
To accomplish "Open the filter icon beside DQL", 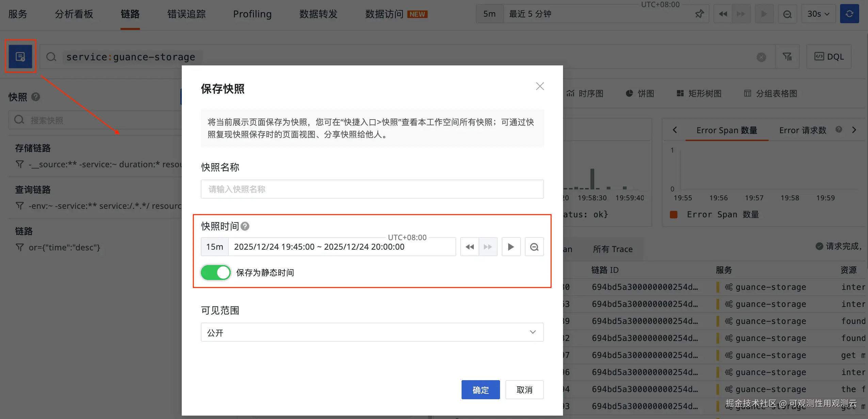I will coord(787,57).
